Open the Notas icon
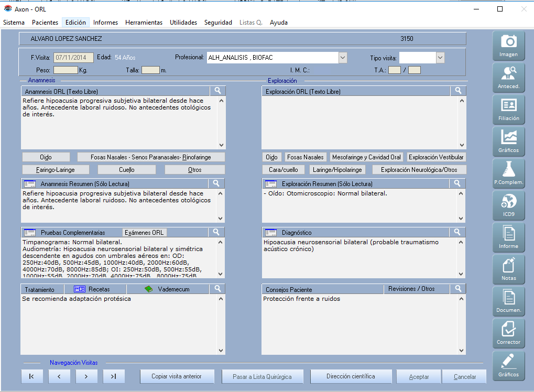This screenshot has width=534, height=392. point(508,269)
